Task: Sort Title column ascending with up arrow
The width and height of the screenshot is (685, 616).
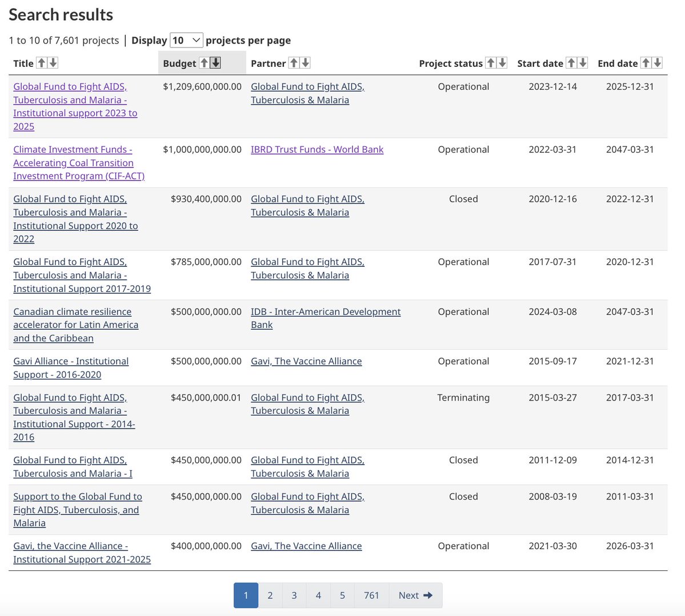Action: point(42,63)
